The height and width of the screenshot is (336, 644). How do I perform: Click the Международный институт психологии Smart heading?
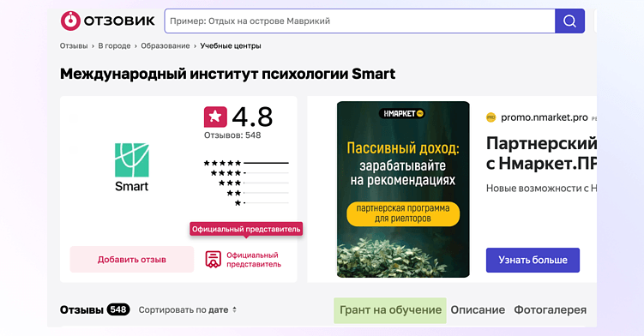pyautogui.click(x=227, y=74)
